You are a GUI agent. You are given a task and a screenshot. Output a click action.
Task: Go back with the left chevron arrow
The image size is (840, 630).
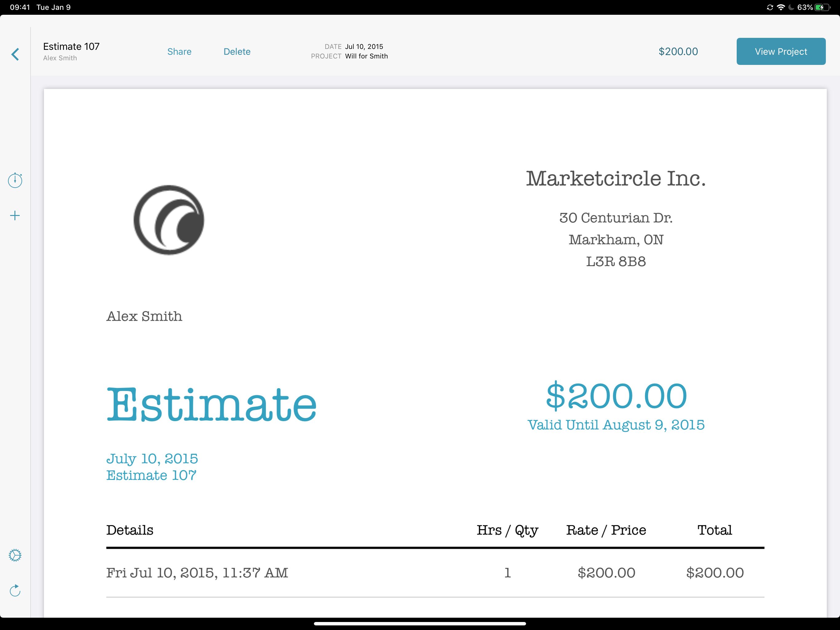coord(15,54)
